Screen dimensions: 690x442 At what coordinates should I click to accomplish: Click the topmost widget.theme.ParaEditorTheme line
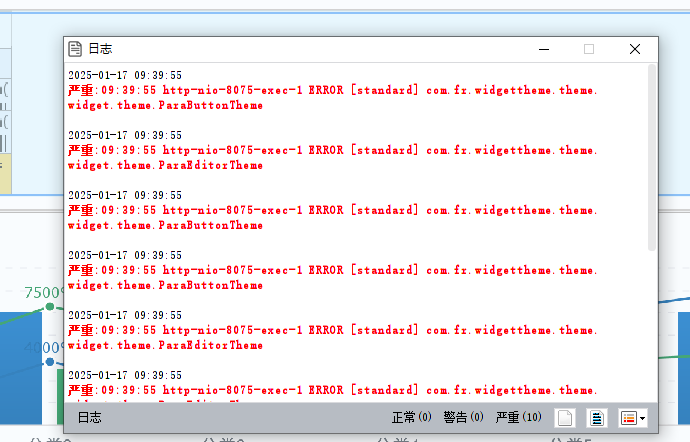click(x=165, y=165)
